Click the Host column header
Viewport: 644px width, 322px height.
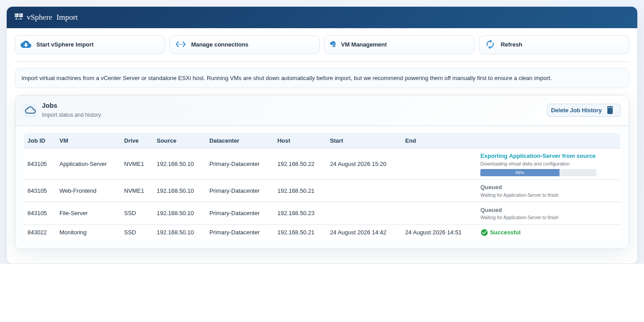(284, 140)
